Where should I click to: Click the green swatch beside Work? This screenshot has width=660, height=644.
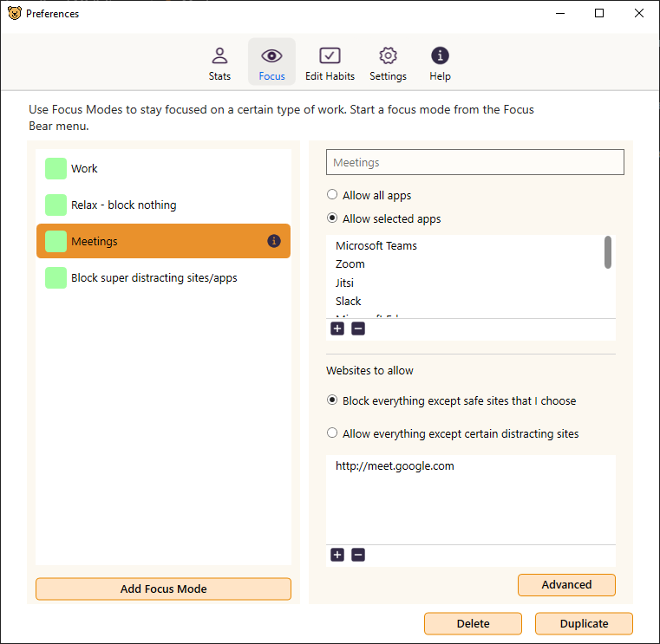[56, 169]
